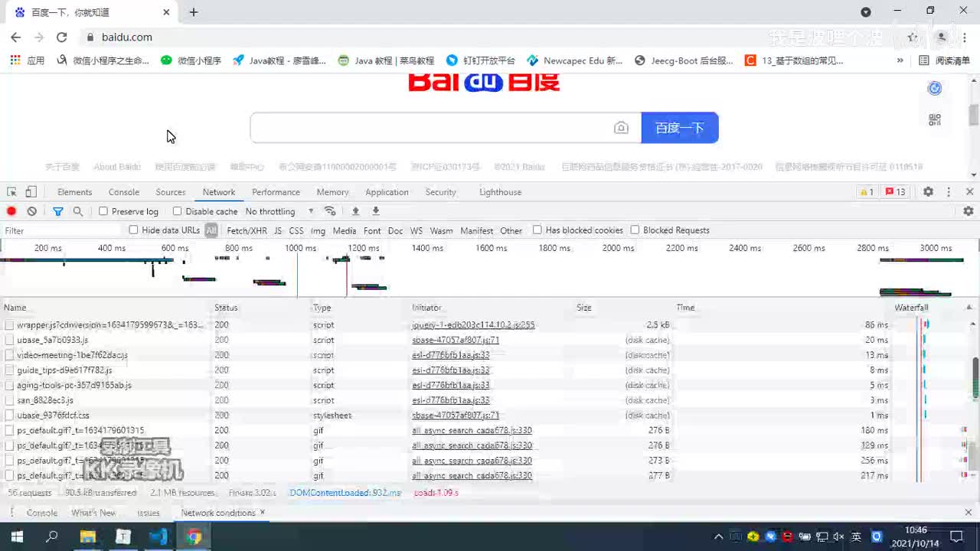
Task: Click the 1000 ms timeline overview marker
Action: (300, 248)
